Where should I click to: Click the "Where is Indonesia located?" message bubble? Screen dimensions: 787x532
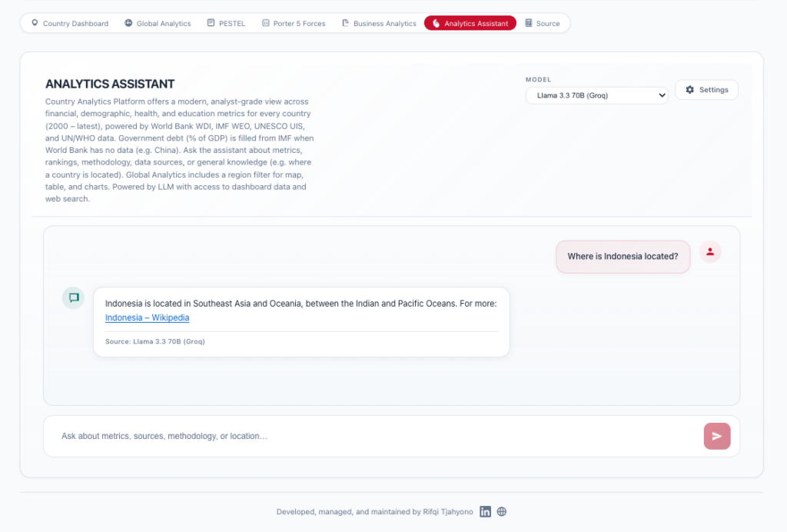(x=623, y=257)
